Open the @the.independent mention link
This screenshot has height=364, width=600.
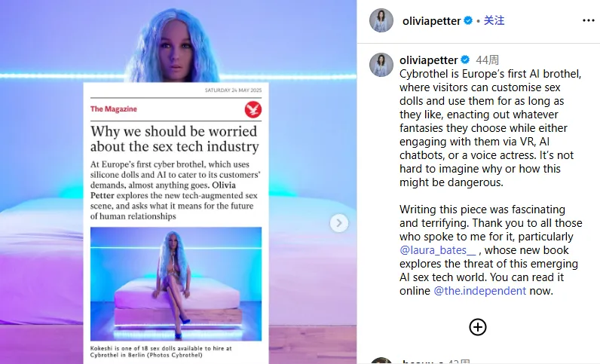[x=480, y=290]
